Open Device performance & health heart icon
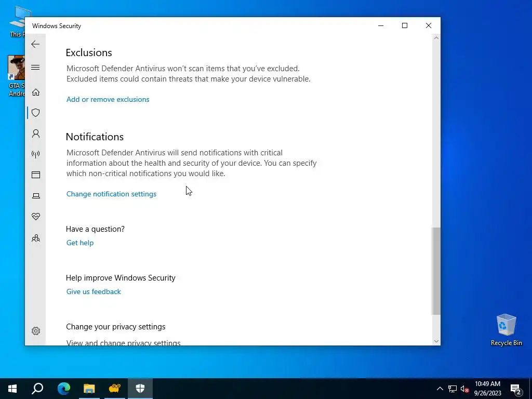532x399 pixels. point(36,217)
